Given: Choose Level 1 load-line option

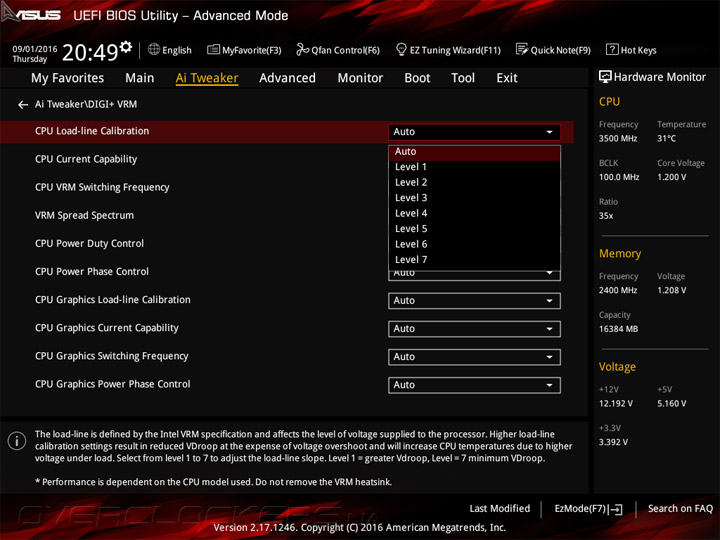Looking at the screenshot, I should [x=474, y=167].
